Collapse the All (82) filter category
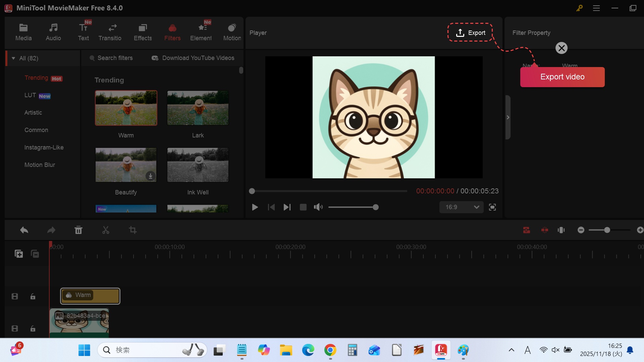644x362 pixels. coord(13,58)
